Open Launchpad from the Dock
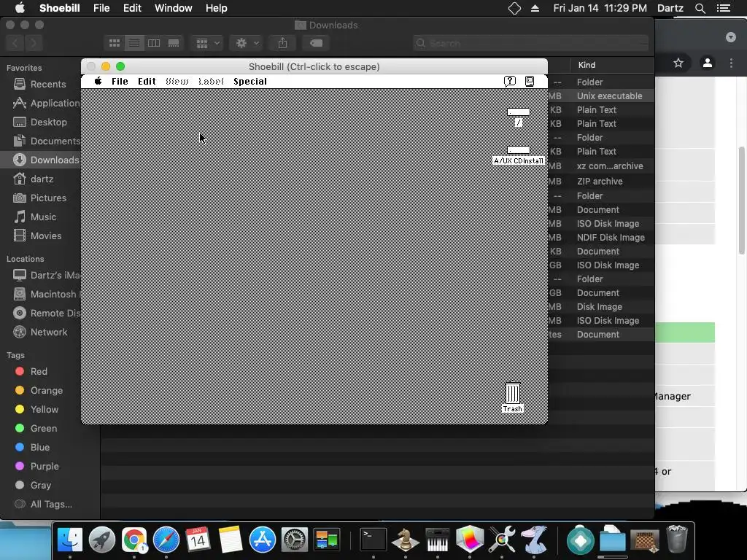This screenshot has width=747, height=560. pyautogui.click(x=102, y=540)
